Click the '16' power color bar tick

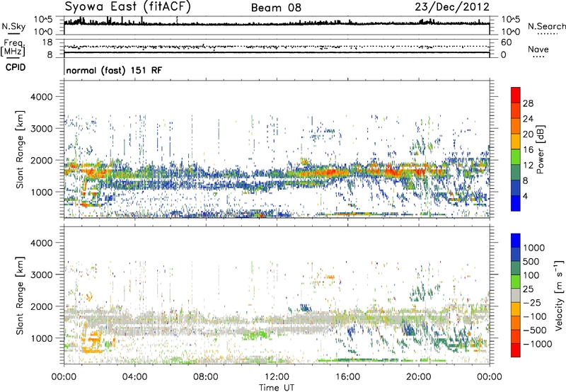pos(528,150)
